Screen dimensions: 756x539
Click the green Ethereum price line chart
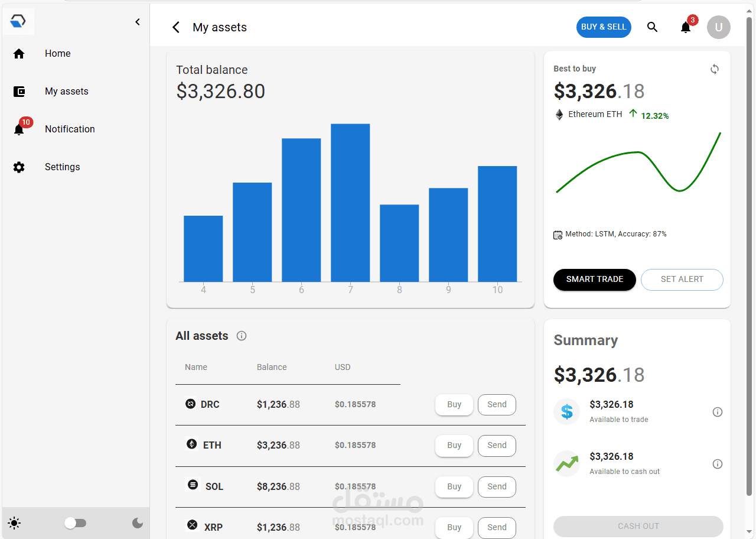(638, 163)
